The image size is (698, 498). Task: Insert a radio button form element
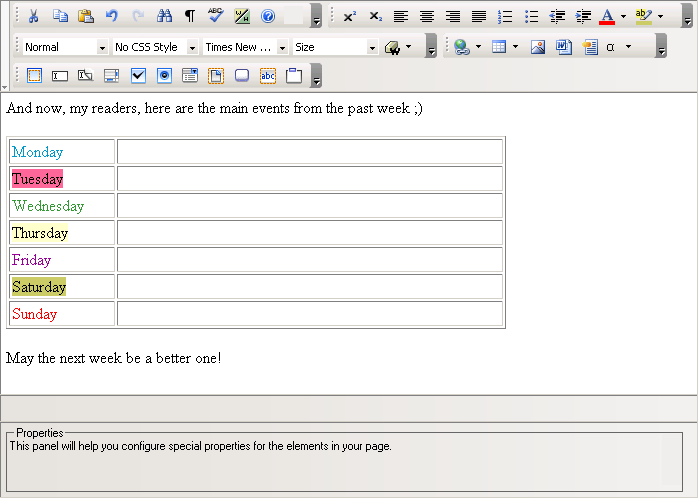tap(165, 75)
